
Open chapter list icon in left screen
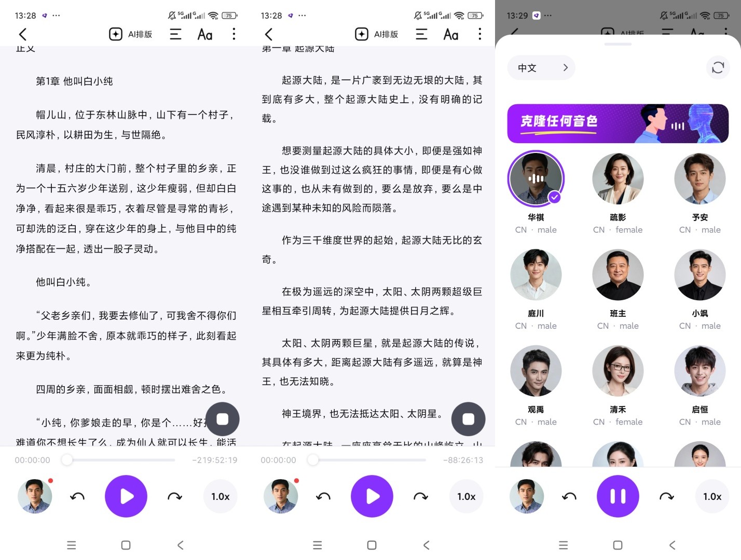coord(176,34)
